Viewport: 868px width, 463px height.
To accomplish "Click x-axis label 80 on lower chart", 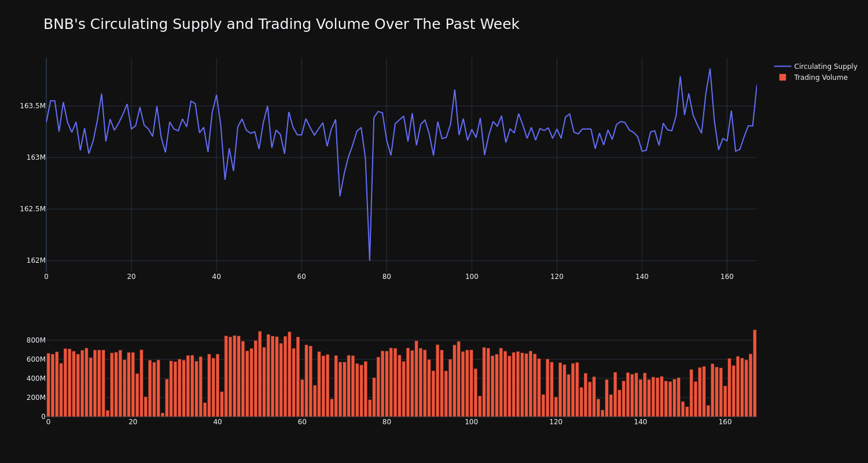I will point(387,422).
